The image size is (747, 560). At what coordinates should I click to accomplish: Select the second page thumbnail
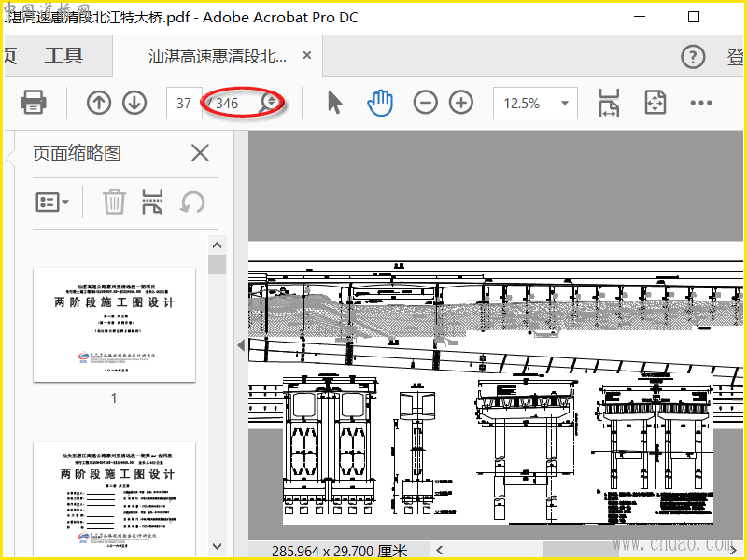pos(114,498)
